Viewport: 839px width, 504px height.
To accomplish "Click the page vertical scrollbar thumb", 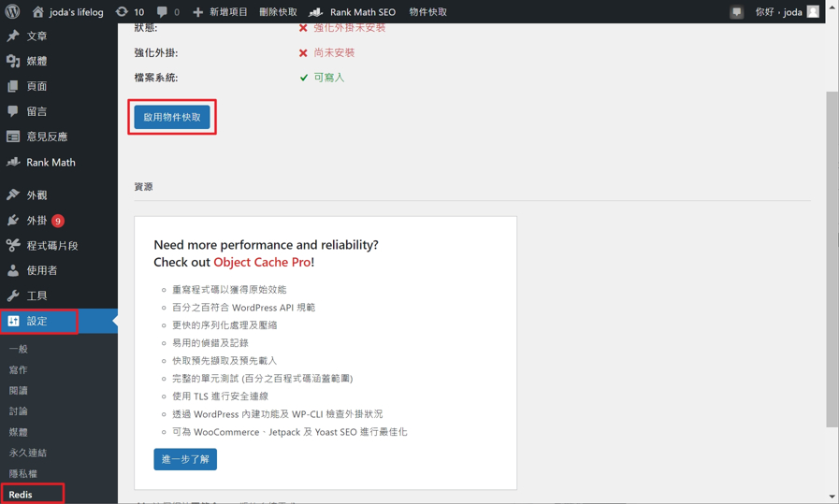I will pos(832,259).
